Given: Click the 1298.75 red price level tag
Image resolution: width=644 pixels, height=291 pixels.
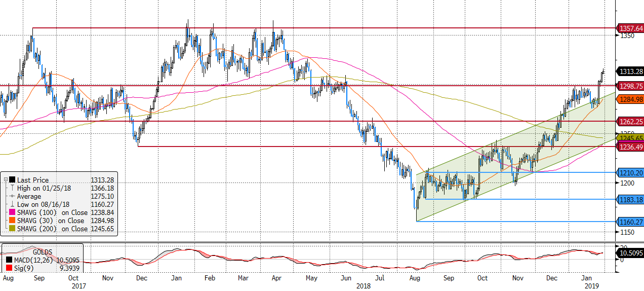Looking at the screenshot, I should coord(629,86).
